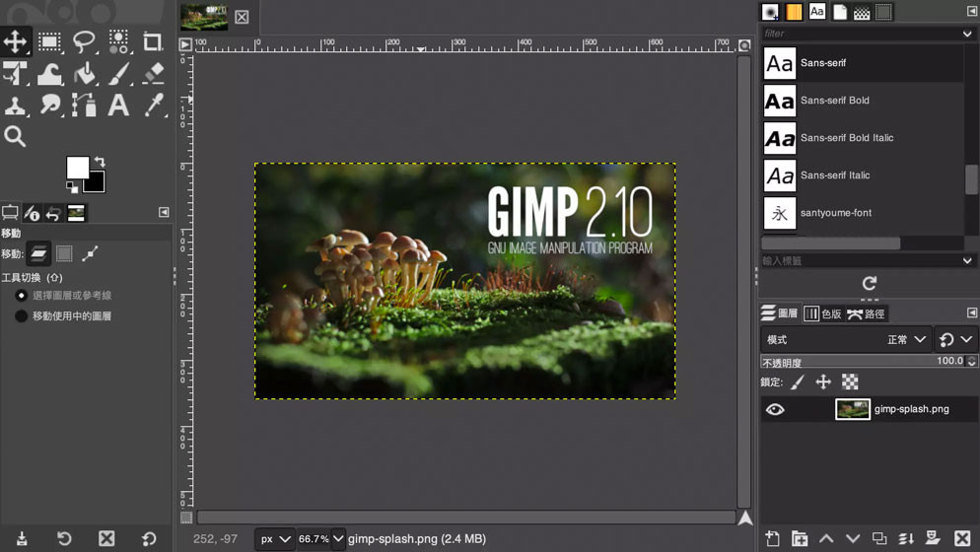
Task: Select the Unified Transform tool
Action: (x=15, y=74)
